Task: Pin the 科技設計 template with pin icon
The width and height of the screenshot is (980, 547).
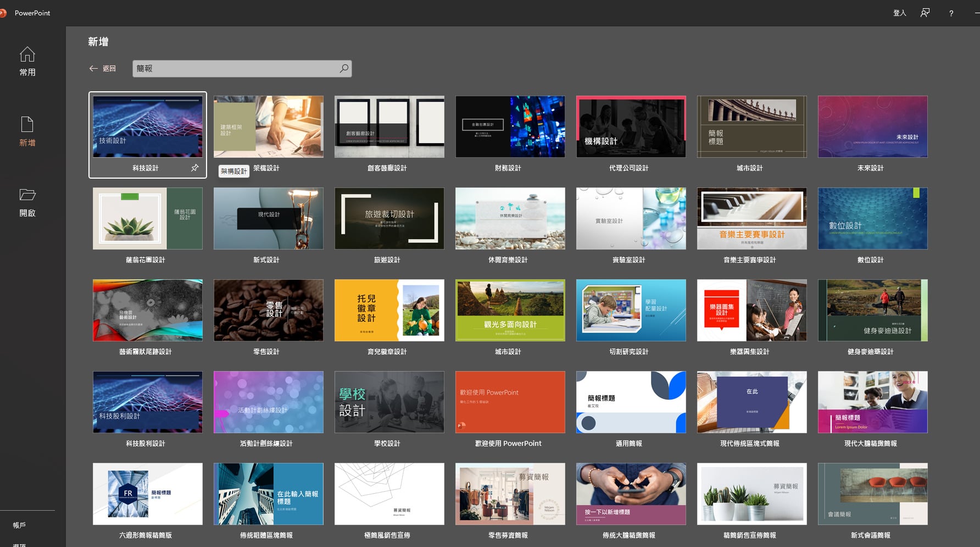Action: pyautogui.click(x=194, y=168)
